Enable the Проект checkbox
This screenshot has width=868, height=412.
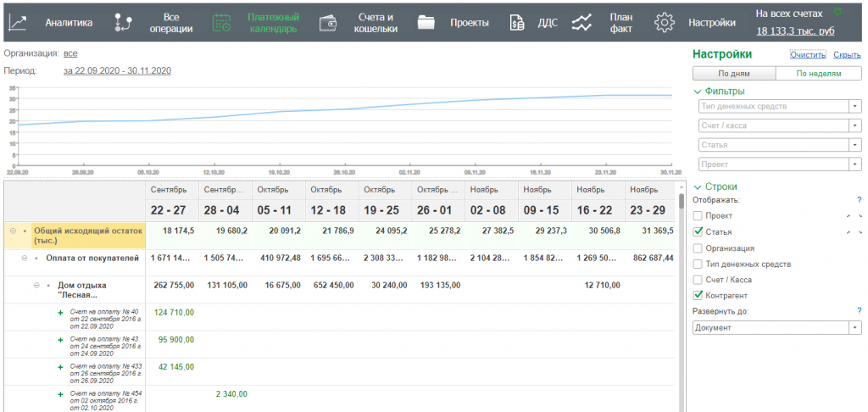pos(698,216)
